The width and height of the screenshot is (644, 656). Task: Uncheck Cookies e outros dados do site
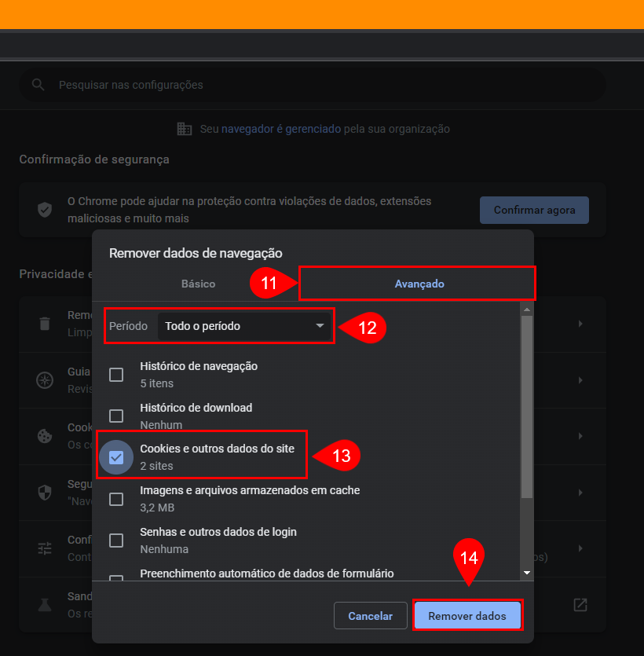click(x=116, y=457)
